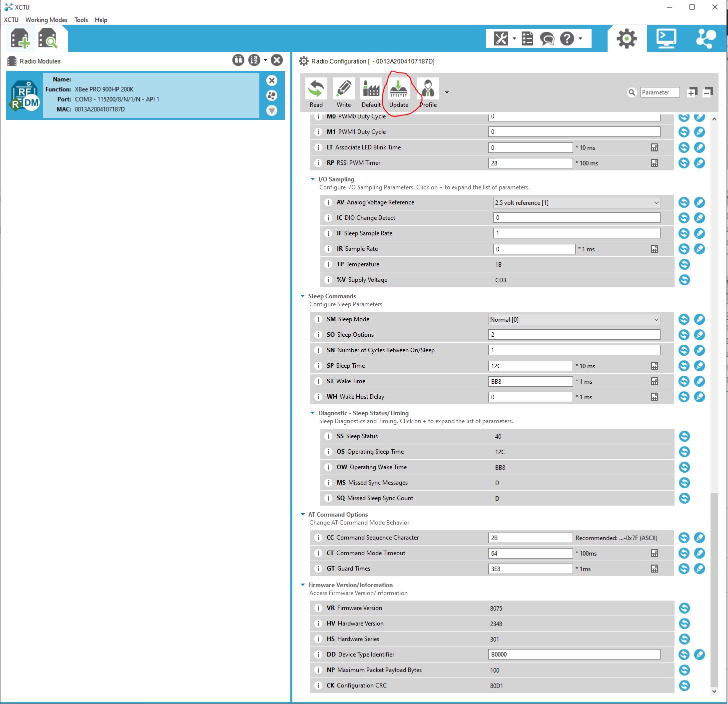Screen dimensions: 728x704
Task: Remove radio module X button in module card
Action: (x=272, y=80)
